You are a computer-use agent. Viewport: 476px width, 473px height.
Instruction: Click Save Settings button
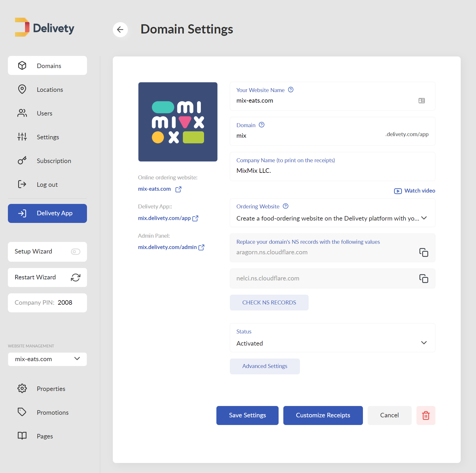coord(247,415)
